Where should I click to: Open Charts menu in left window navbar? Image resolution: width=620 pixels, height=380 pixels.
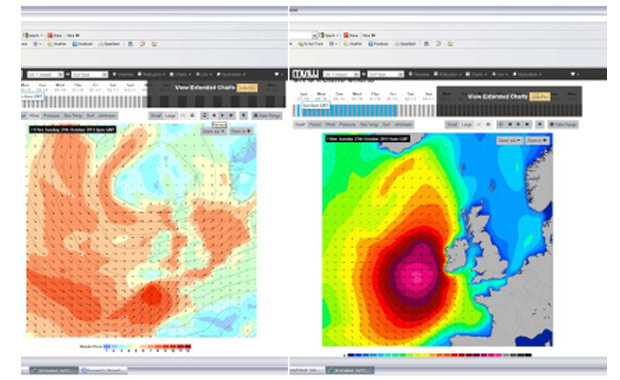pos(180,74)
